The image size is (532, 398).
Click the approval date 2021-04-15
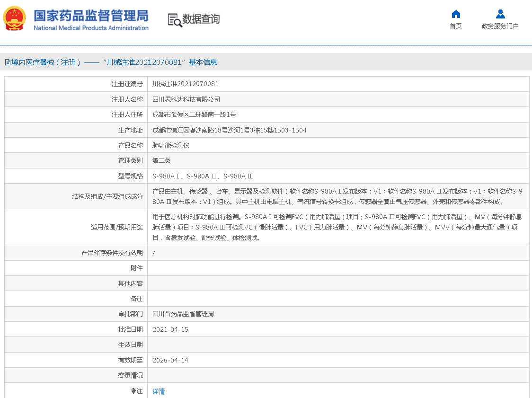(170, 329)
